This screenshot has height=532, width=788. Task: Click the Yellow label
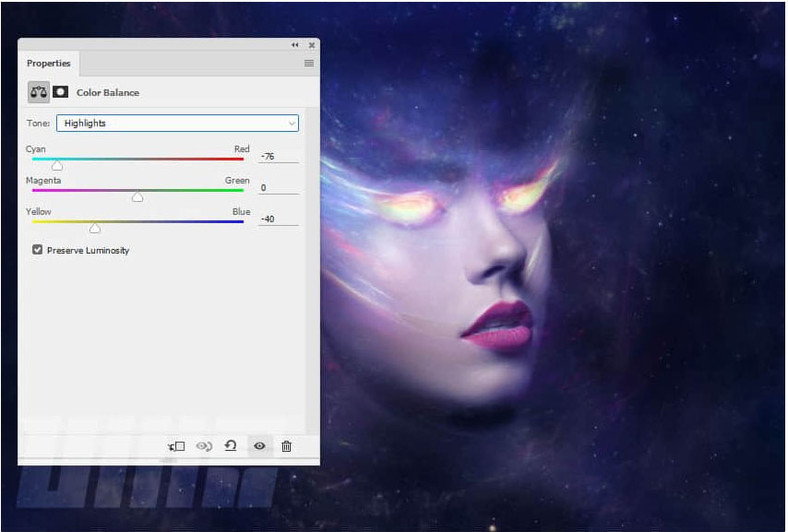coord(38,211)
